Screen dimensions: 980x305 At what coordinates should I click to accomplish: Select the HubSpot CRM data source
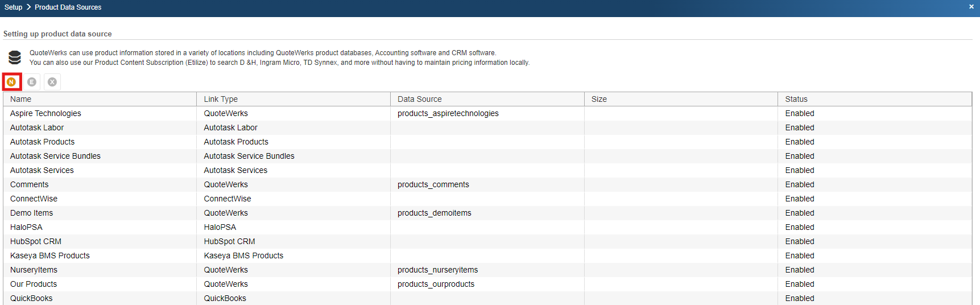[x=36, y=241]
